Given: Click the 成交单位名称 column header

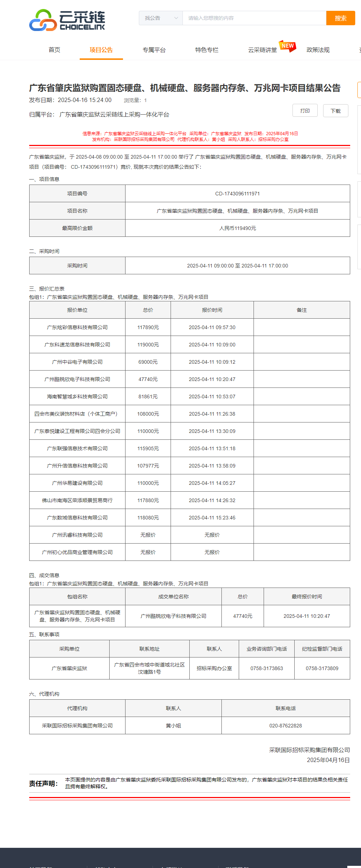Looking at the screenshot, I should 173,597.
